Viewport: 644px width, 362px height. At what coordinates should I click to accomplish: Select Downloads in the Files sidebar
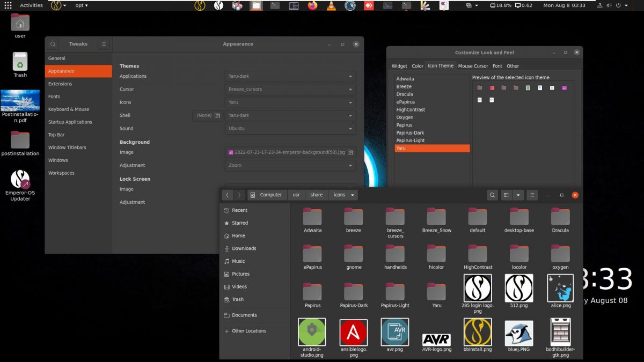(x=244, y=248)
